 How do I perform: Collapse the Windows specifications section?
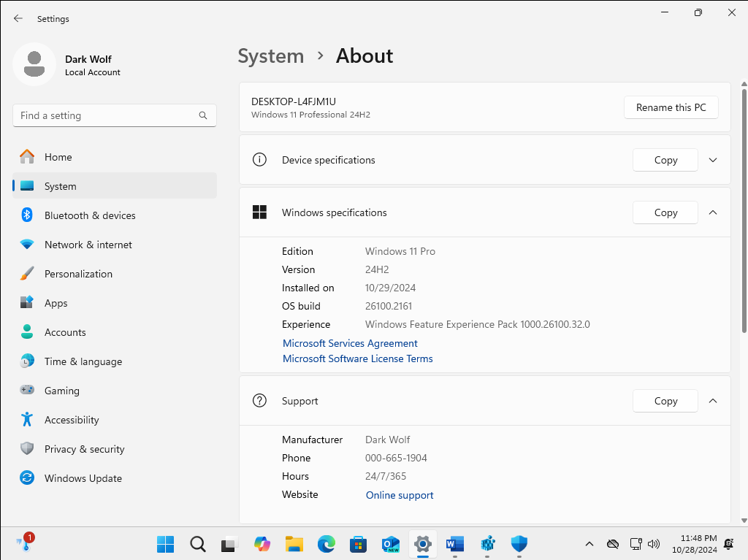tap(713, 212)
